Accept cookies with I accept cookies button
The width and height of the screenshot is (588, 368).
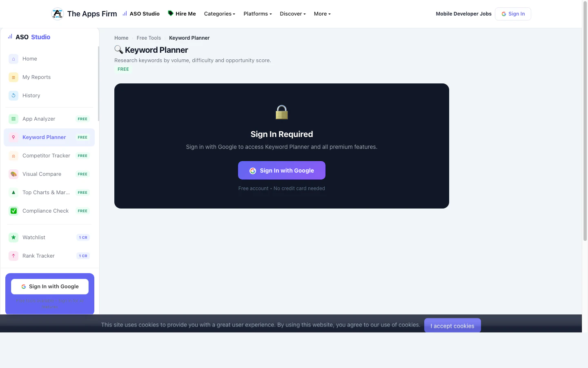[x=452, y=326]
